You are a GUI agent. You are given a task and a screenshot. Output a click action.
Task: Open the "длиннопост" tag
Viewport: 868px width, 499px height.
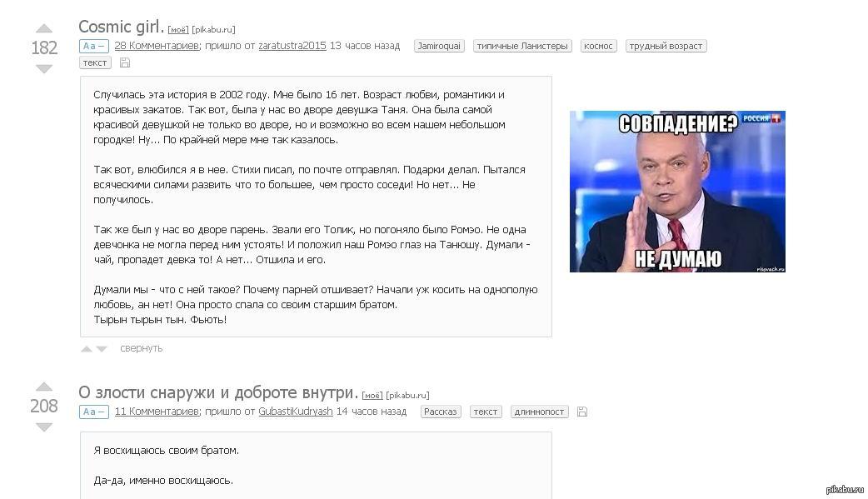point(539,412)
